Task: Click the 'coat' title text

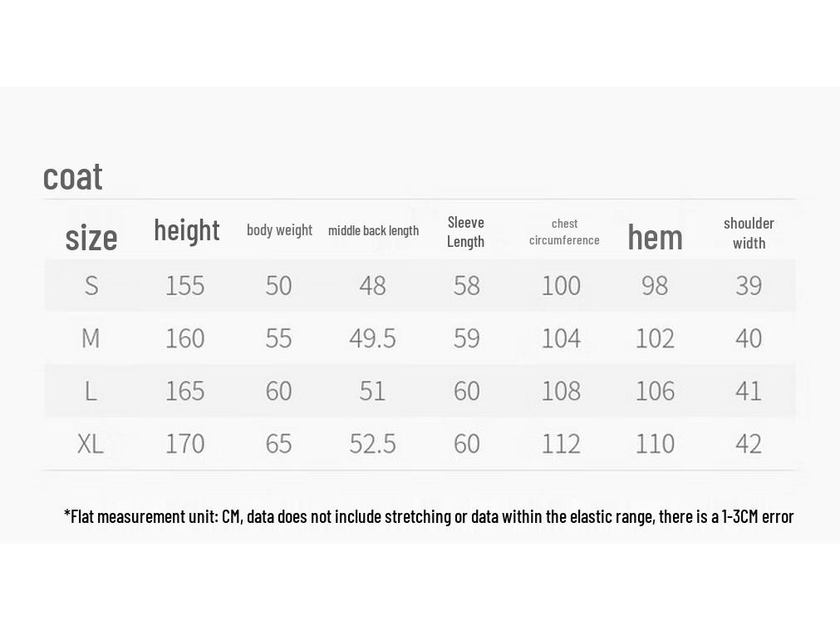Action: coord(72,177)
